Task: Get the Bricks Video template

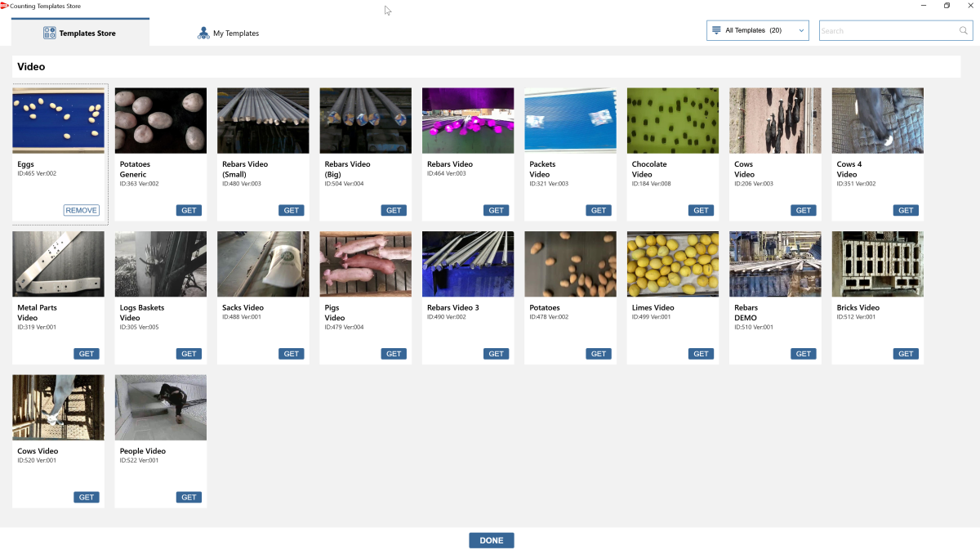Action: click(x=906, y=354)
